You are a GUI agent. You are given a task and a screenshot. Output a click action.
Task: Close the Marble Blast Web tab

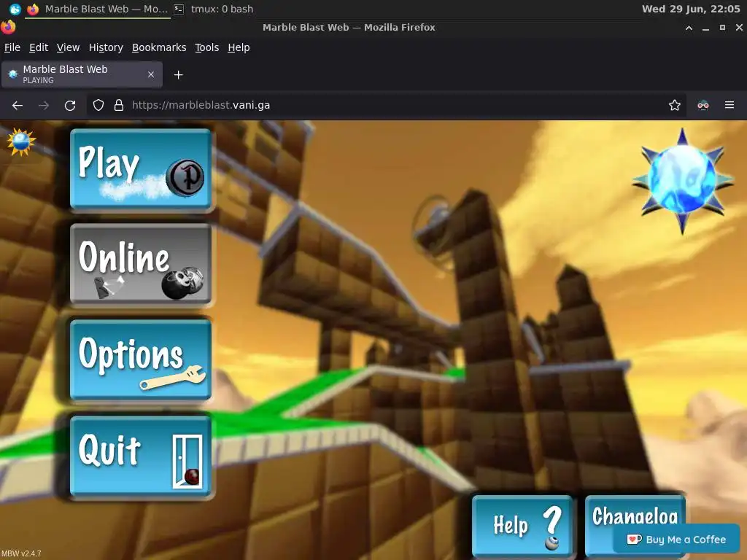(x=151, y=75)
